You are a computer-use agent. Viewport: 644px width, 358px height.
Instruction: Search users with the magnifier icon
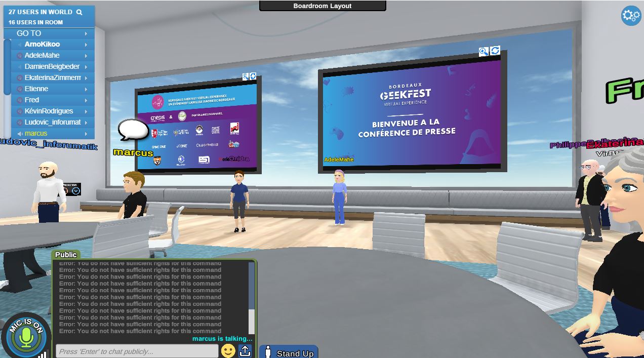coord(79,12)
